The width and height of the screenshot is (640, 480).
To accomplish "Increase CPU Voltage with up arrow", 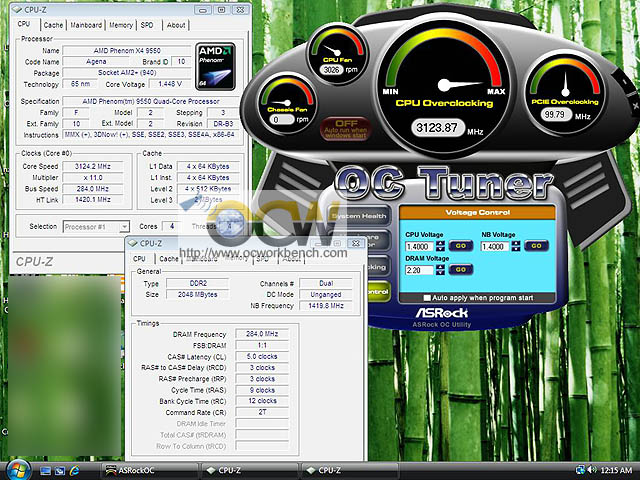I will coord(440,243).
